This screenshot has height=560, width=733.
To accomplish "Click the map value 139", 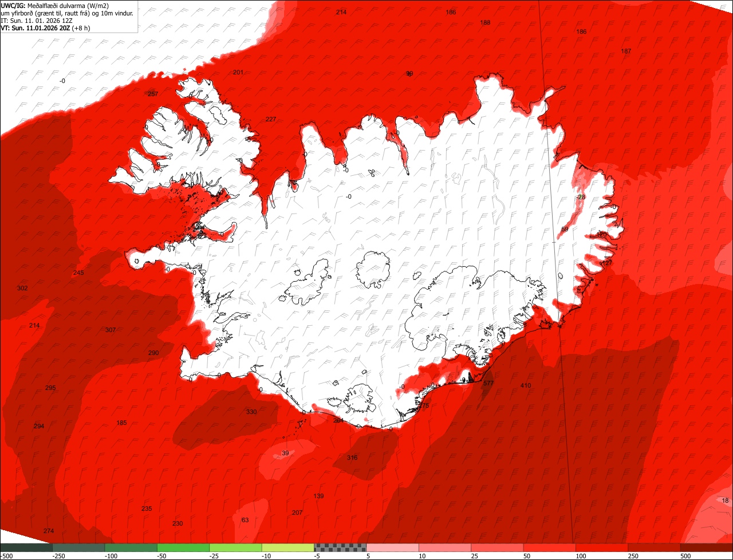I will 319,496.
